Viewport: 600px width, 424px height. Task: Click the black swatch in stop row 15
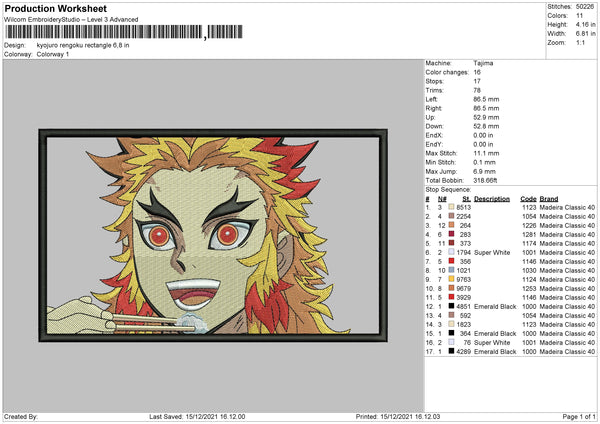[x=451, y=333]
